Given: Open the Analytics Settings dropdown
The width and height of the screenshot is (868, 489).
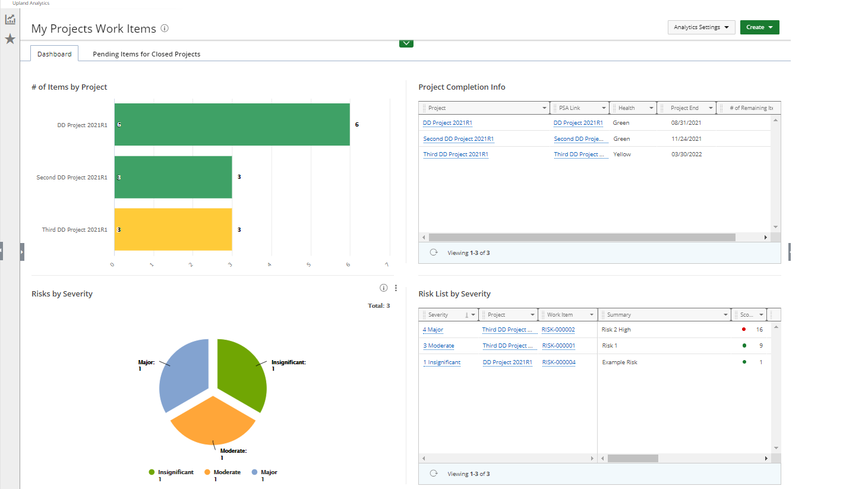Looking at the screenshot, I should [x=701, y=27].
